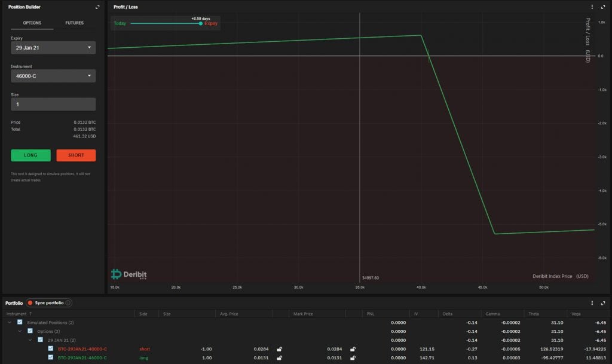This screenshot has width=612, height=364.
Task: Click the Size input field
Action: (53, 104)
